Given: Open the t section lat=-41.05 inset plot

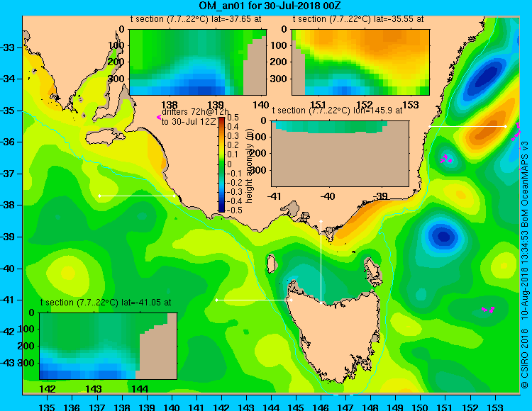Looking at the screenshot, I should click(109, 346).
